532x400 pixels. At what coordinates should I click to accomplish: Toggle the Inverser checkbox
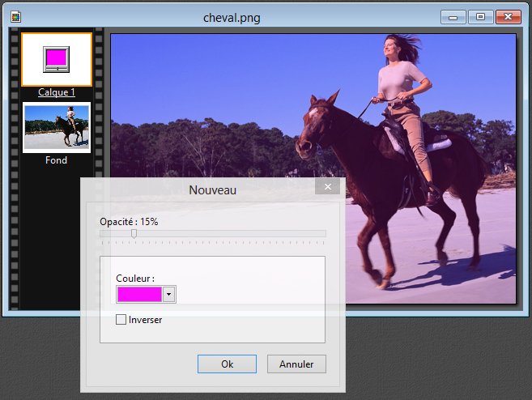121,320
